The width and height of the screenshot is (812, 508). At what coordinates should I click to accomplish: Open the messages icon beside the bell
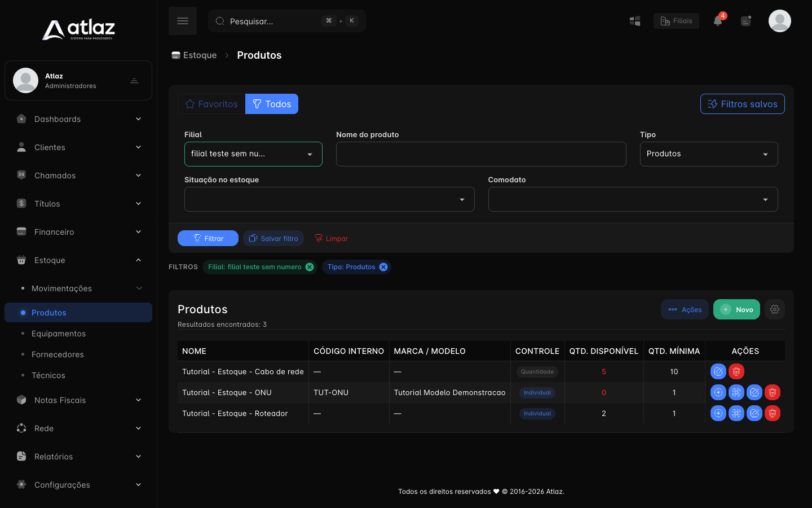pyautogui.click(x=746, y=21)
